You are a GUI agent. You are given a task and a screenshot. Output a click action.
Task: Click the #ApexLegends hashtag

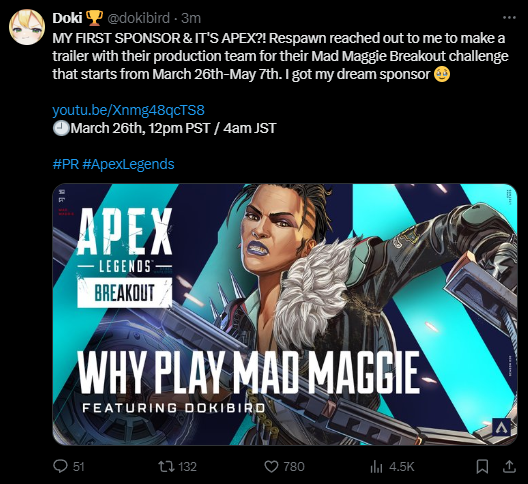pos(128,164)
